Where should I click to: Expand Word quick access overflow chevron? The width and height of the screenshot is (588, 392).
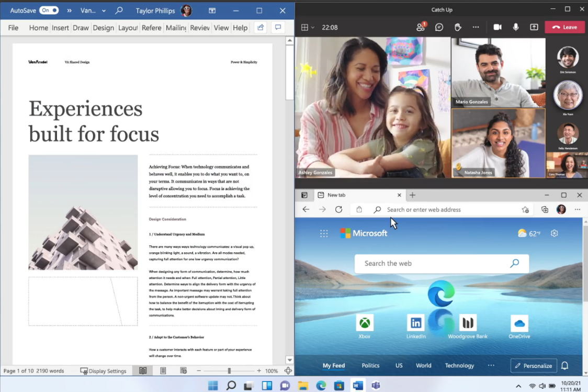[x=69, y=10]
